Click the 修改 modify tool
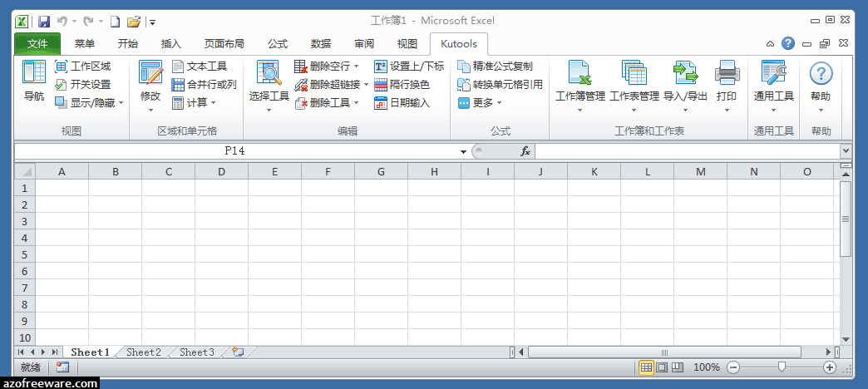Screen dimensions: 868x389 pyautogui.click(x=150, y=86)
